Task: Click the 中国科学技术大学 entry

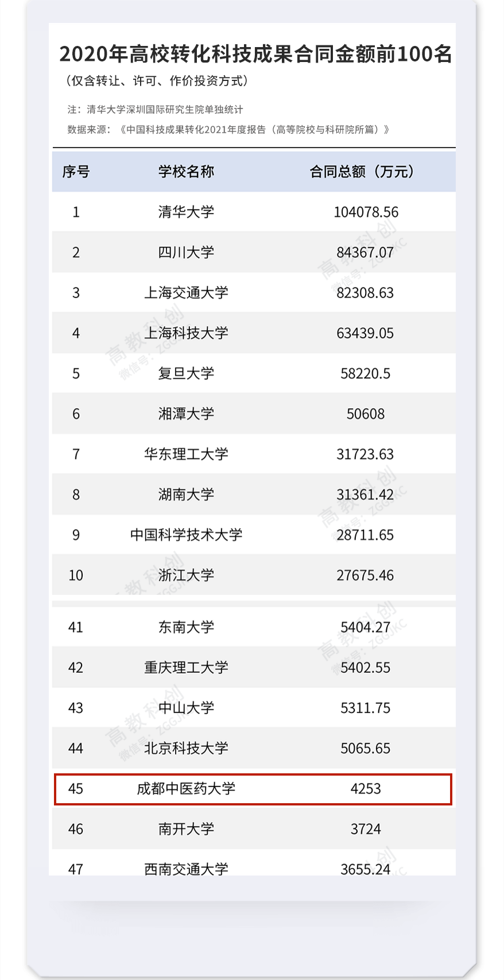Action: (186, 535)
